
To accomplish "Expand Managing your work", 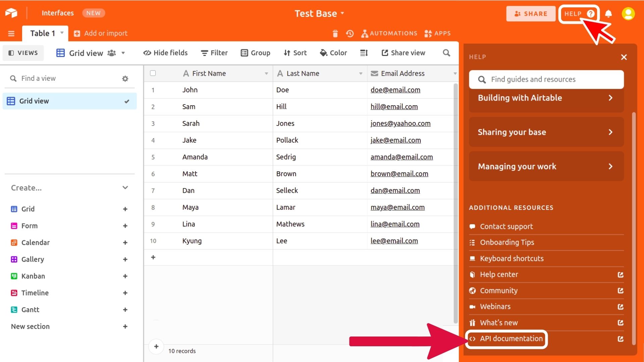I will click(546, 167).
